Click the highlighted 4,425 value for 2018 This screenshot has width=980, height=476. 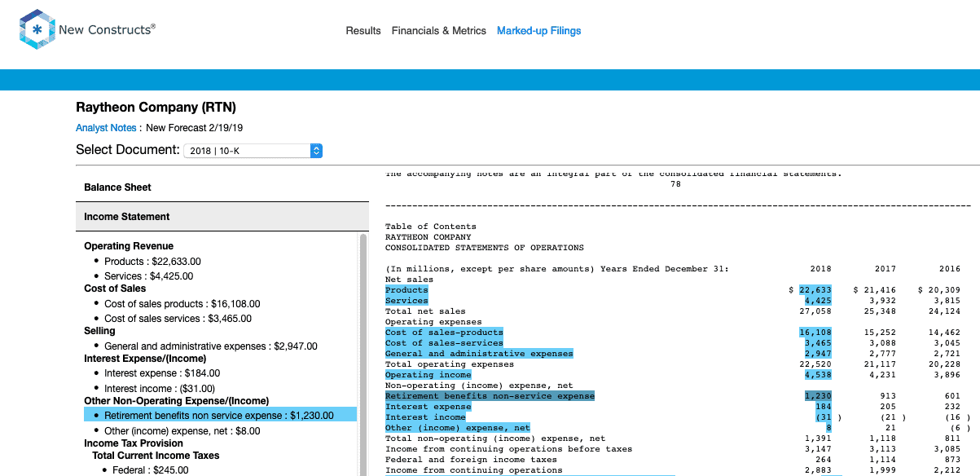[818, 301]
